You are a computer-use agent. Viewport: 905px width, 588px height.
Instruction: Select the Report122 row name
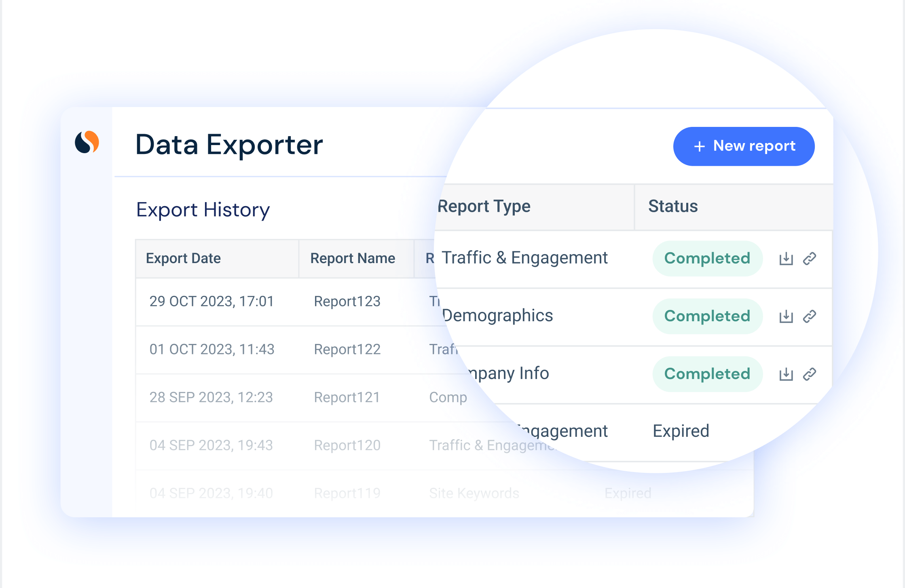(347, 350)
